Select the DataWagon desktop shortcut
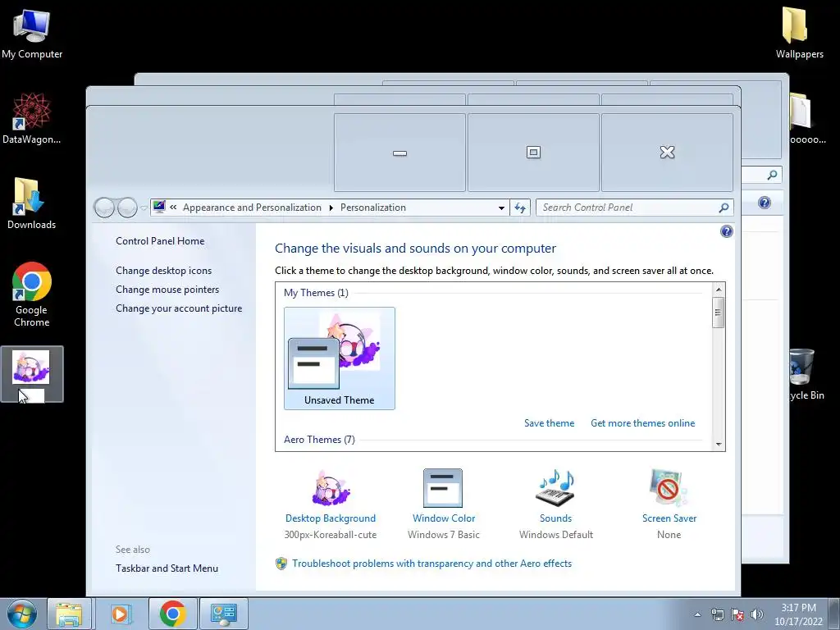840x630 pixels. 32,118
